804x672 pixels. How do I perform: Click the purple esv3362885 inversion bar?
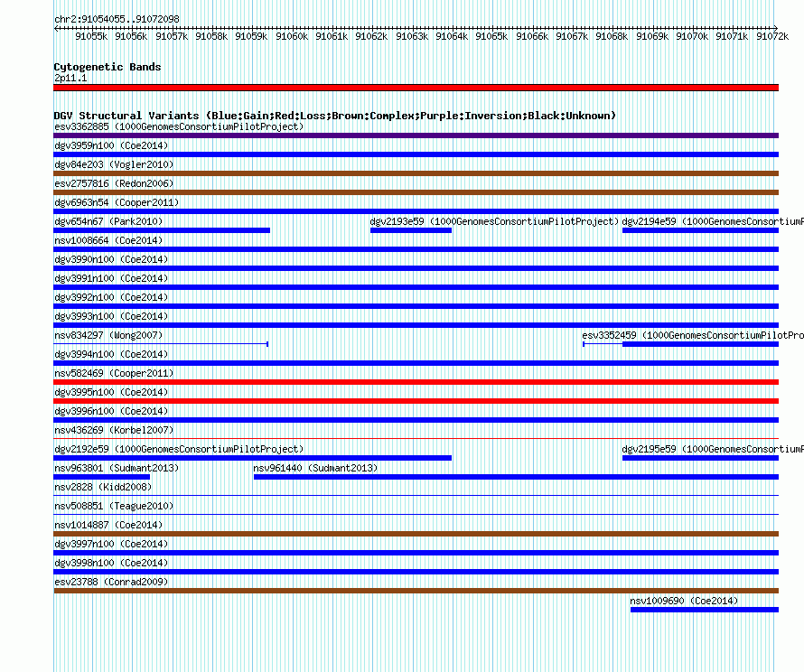coord(416,135)
